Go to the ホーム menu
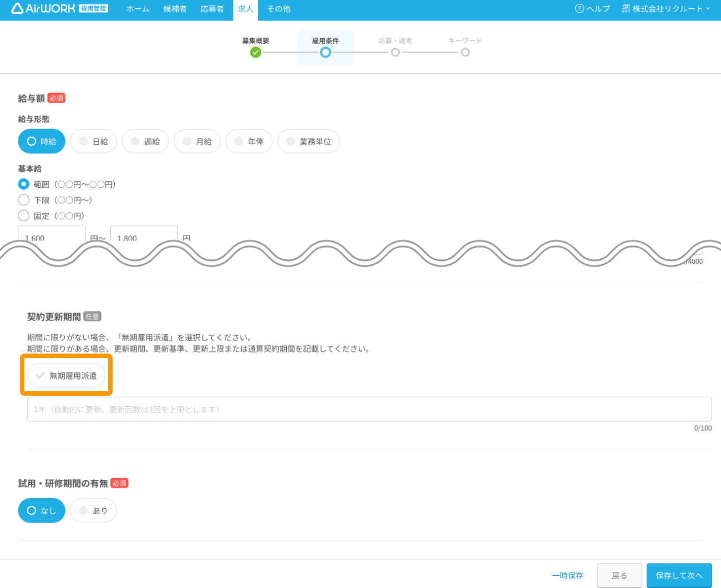Image resolution: width=721 pixels, height=588 pixels. [x=138, y=9]
